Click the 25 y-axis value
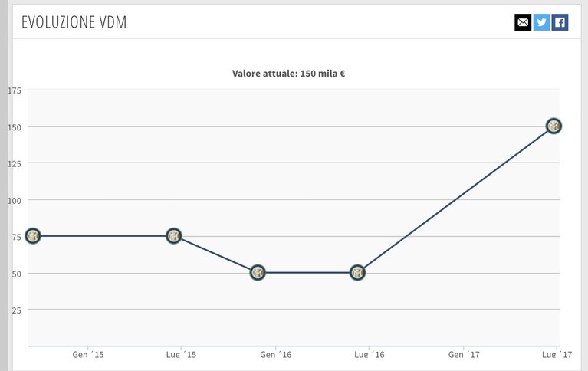The height and width of the screenshot is (371, 588). [x=17, y=310]
